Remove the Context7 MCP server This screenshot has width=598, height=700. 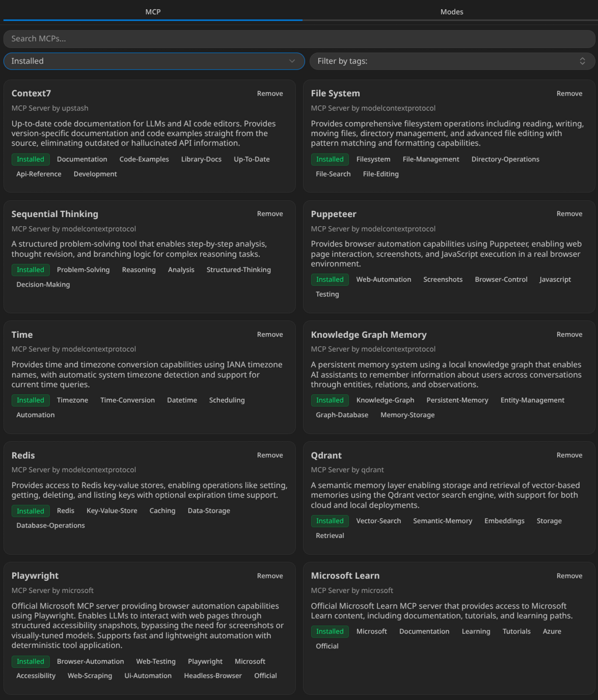click(x=269, y=93)
